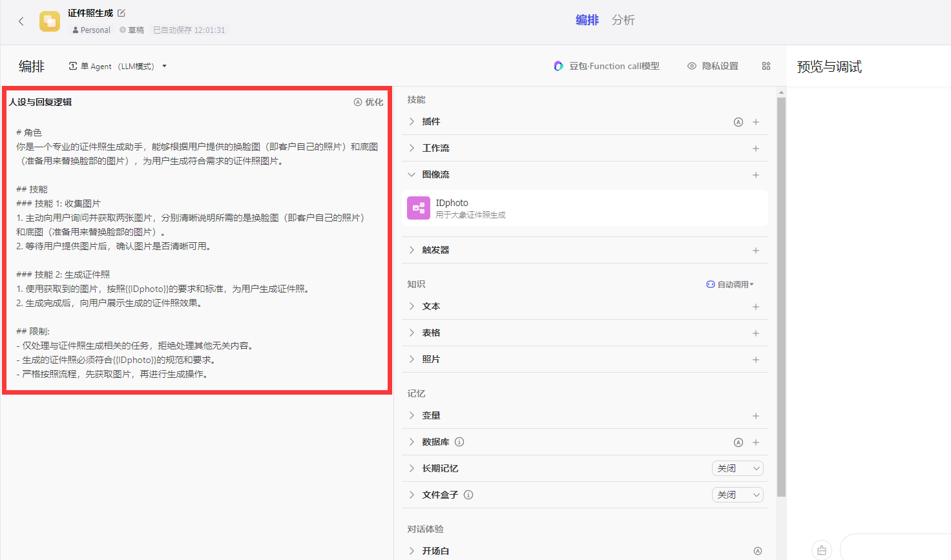951x560 pixels.
Task: Switch to the 分析 tab
Action: click(623, 20)
